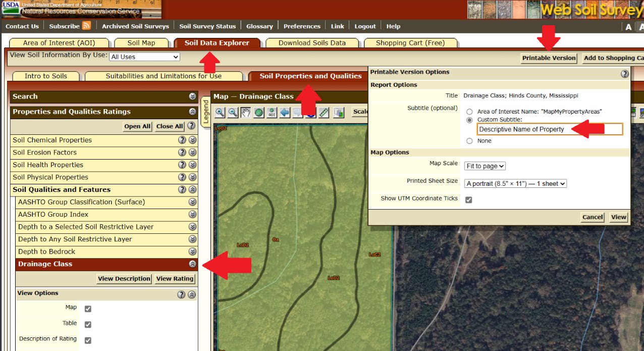Switch to the Soil Map tab
The height and width of the screenshot is (351, 644).
coord(141,43)
